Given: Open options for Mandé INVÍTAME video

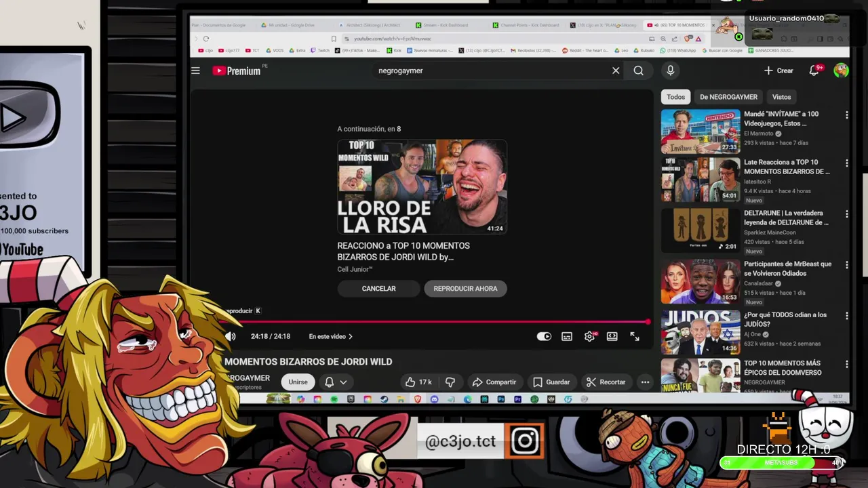Looking at the screenshot, I should pyautogui.click(x=846, y=115).
